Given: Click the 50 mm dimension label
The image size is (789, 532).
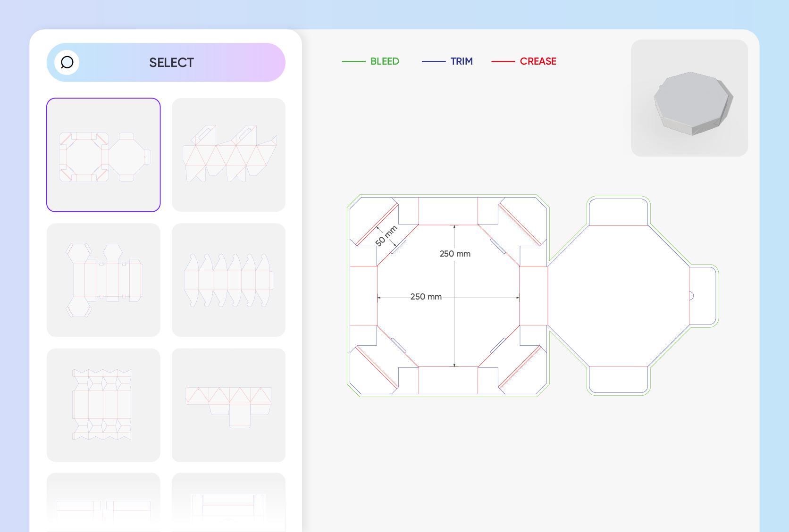Looking at the screenshot, I should point(386,236).
